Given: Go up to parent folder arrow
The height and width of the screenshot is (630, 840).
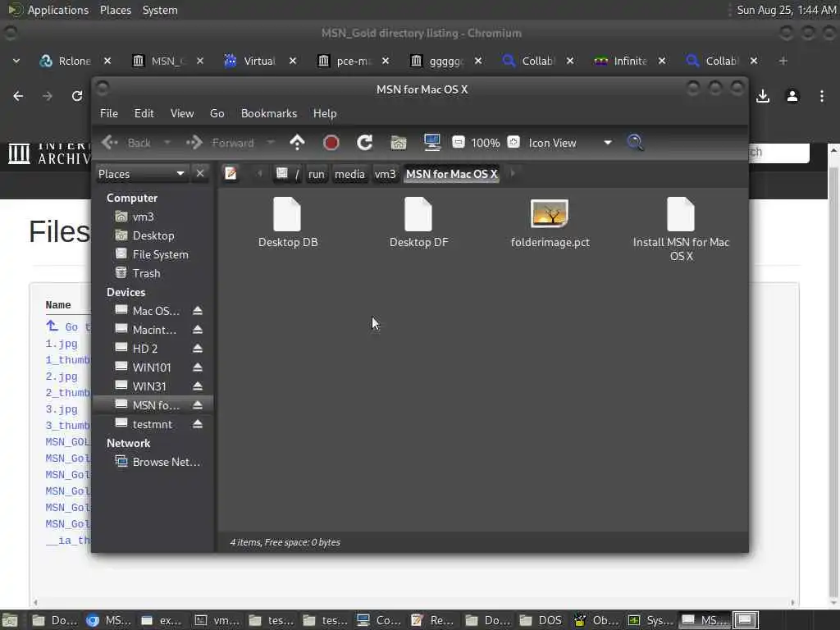Looking at the screenshot, I should 297,143.
